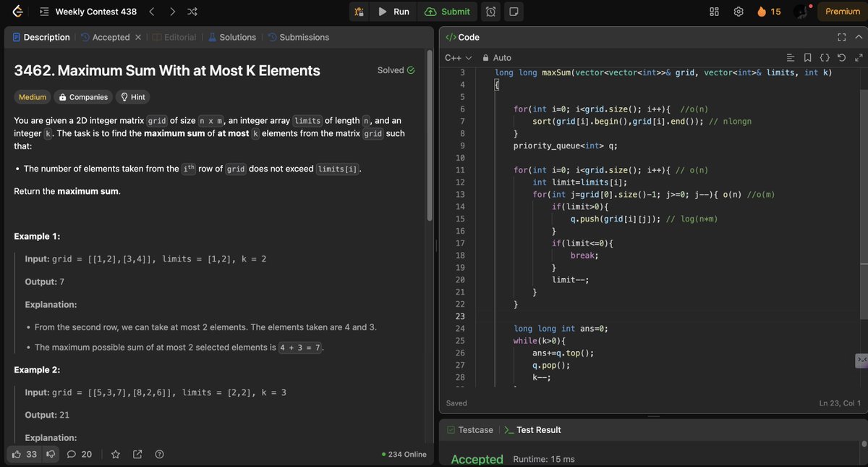Format the code with the align-lines icon
Screen dimensions: 868x467
[790, 58]
